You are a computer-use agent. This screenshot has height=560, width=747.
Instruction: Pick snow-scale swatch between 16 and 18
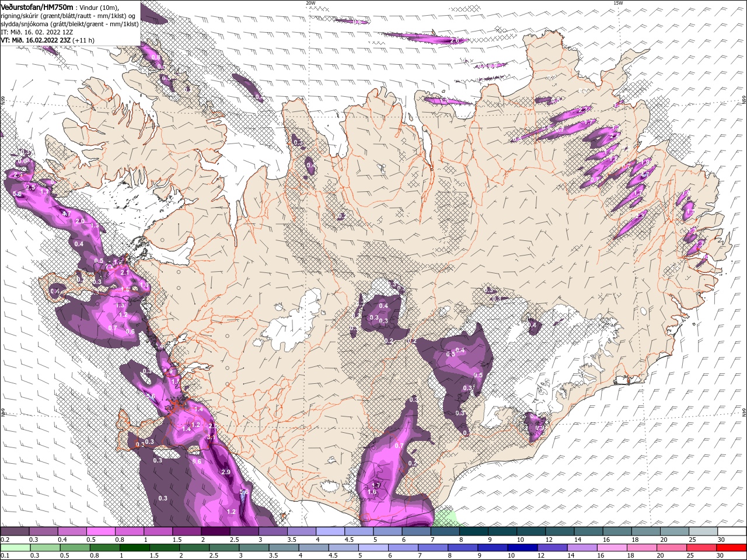pyautogui.click(x=616, y=531)
